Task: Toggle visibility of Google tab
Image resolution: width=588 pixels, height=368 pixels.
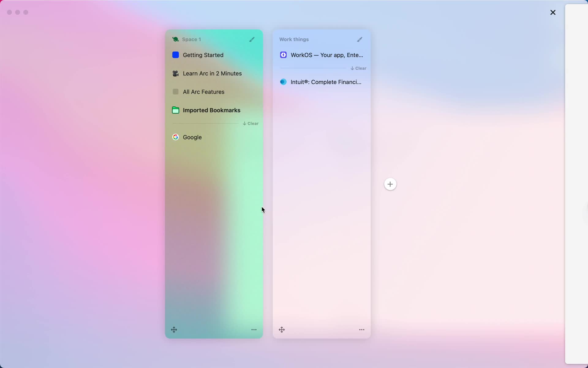Action: (x=192, y=137)
